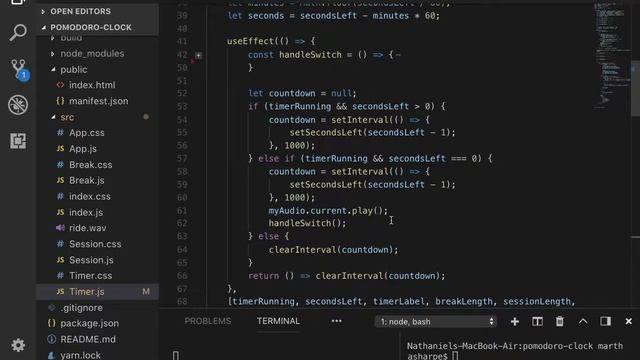Open manifest.json file
640x360 pixels.
tap(98, 101)
